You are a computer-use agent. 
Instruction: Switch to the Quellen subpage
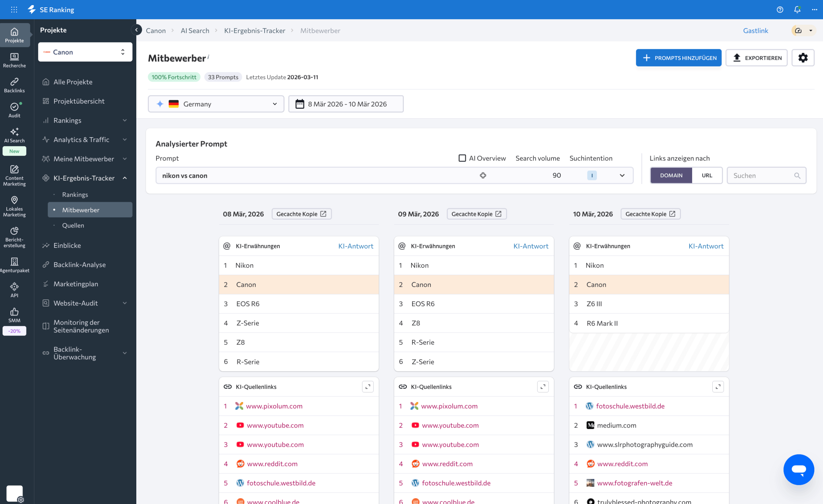point(73,225)
